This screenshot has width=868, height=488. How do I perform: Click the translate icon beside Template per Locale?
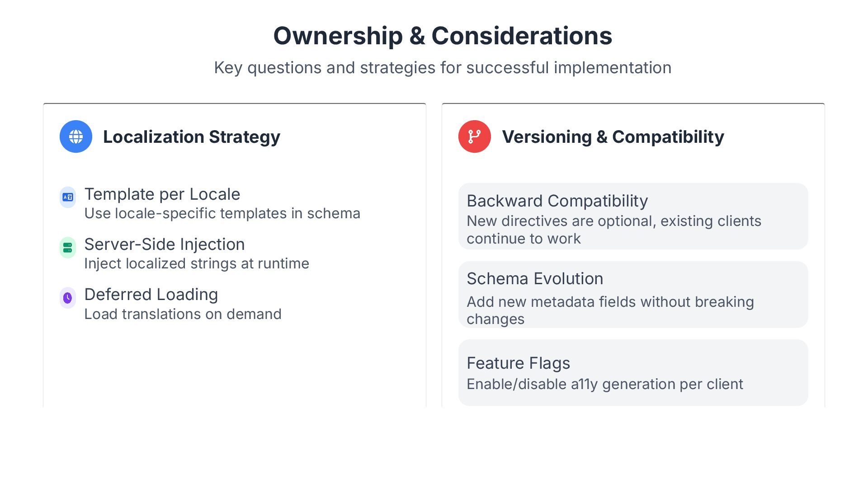click(x=68, y=197)
